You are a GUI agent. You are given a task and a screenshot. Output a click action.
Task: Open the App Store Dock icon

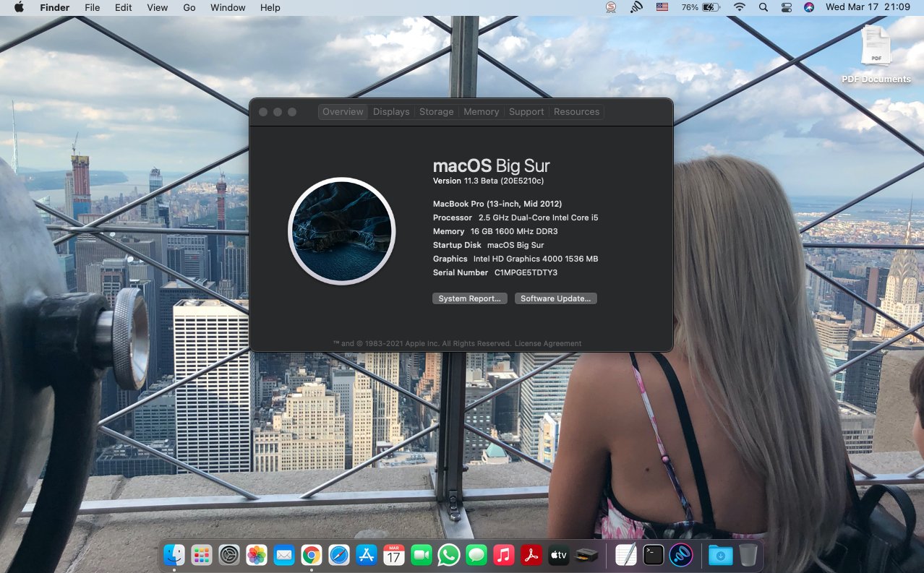367,555
